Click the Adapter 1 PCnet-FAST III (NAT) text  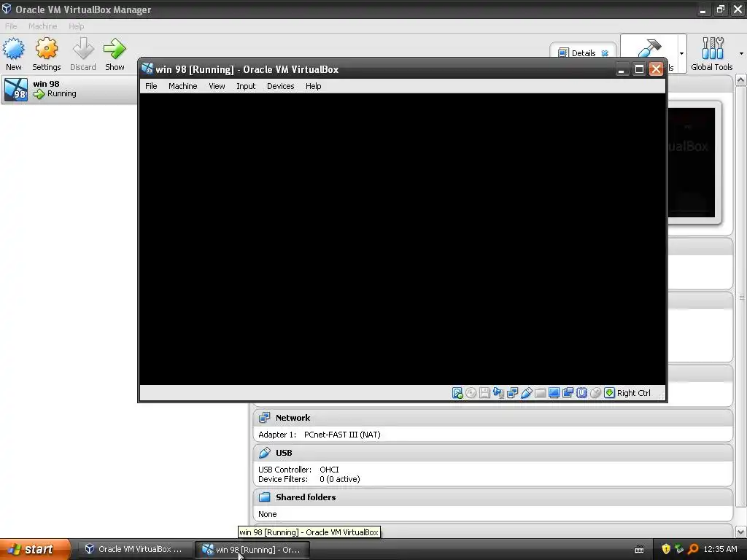[x=320, y=435]
